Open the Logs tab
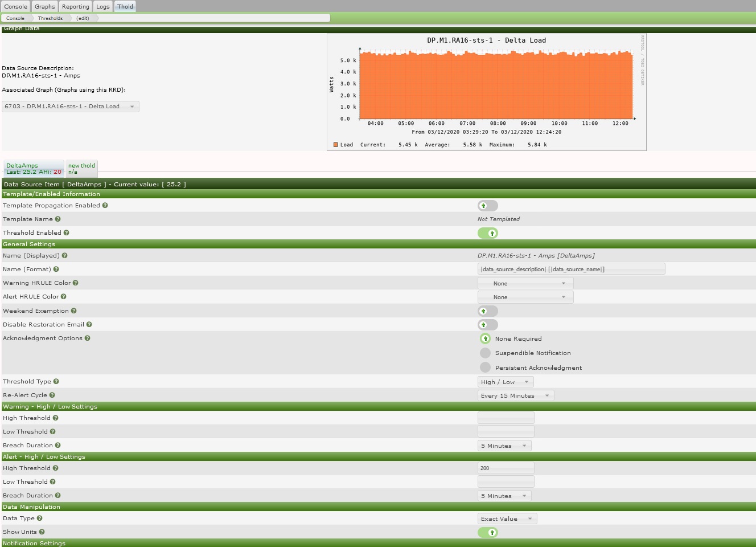The height and width of the screenshot is (547, 756). (x=102, y=6)
